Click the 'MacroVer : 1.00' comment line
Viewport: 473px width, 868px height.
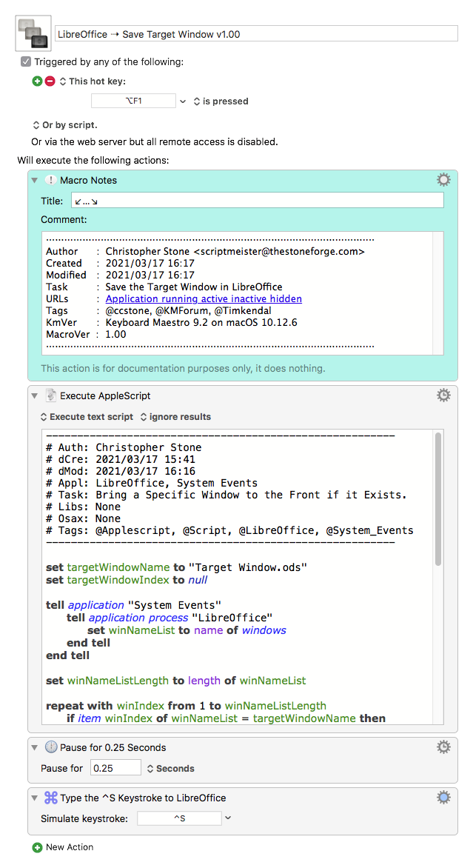click(x=87, y=334)
